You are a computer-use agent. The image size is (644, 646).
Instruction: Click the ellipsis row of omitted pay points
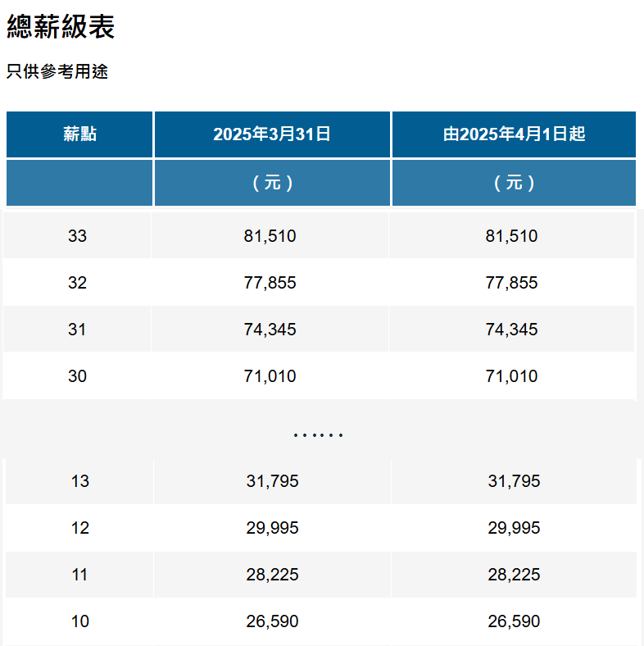(x=318, y=434)
